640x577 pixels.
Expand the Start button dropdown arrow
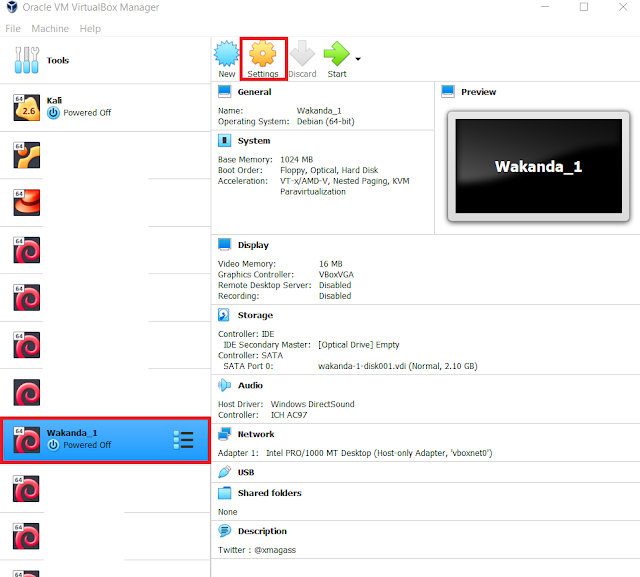point(358,59)
